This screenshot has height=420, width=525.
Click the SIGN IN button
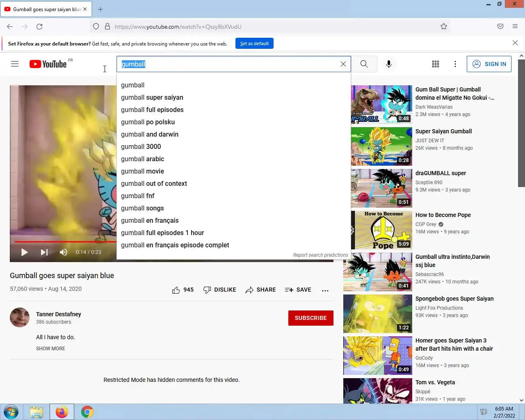coord(489,64)
